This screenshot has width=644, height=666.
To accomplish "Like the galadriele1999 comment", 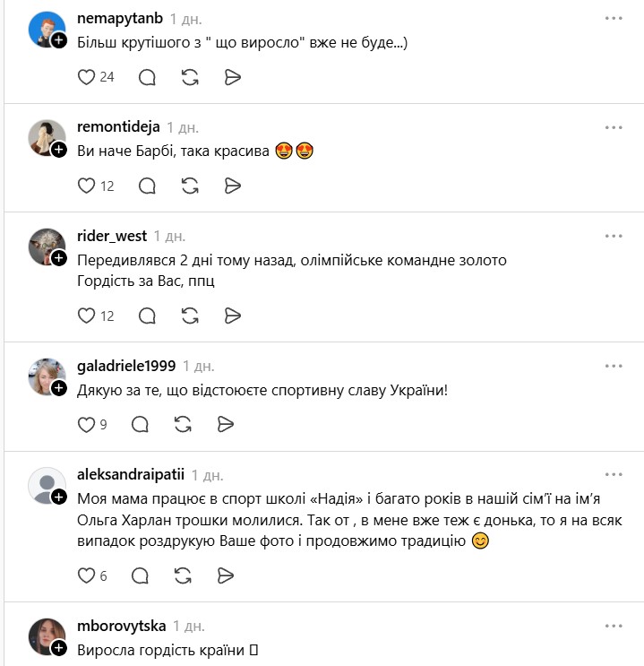I will pos(87,424).
